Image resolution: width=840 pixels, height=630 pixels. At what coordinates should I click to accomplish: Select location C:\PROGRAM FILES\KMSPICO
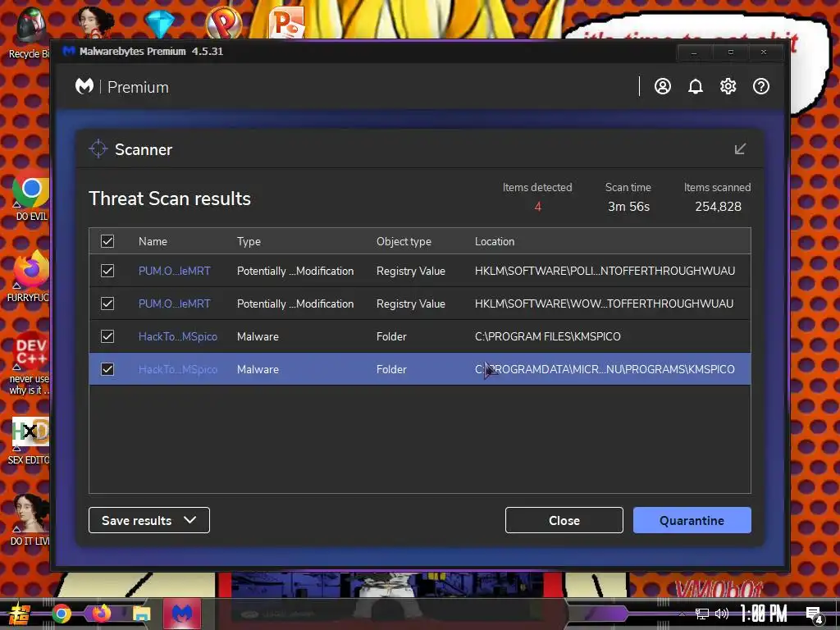547,336
